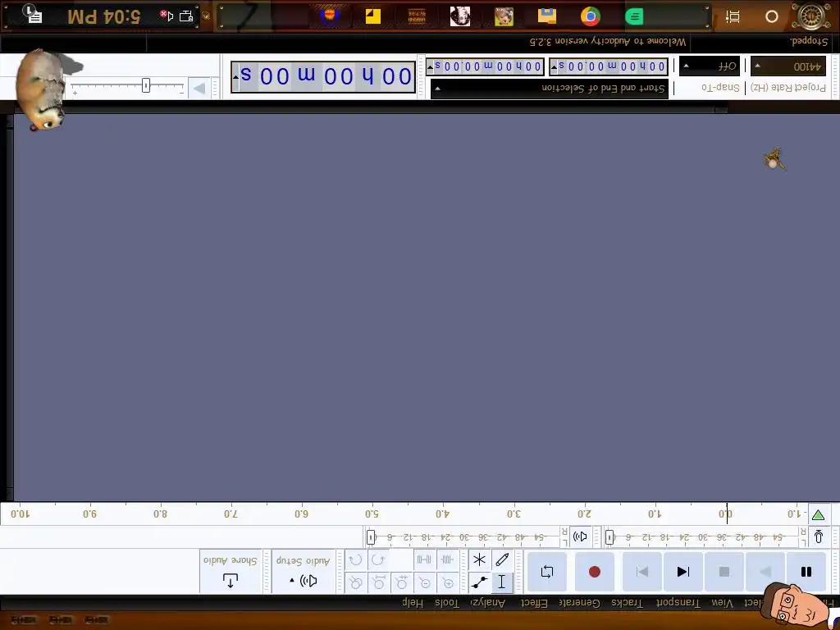Click the 'Stopped.' status bar text
The height and width of the screenshot is (630, 840).
coord(809,41)
